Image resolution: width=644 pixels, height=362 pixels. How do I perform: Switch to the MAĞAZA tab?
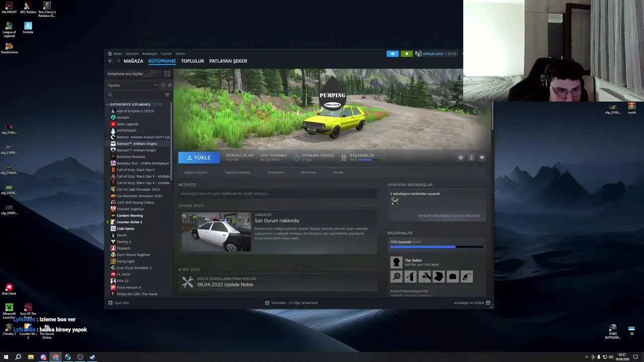(133, 61)
